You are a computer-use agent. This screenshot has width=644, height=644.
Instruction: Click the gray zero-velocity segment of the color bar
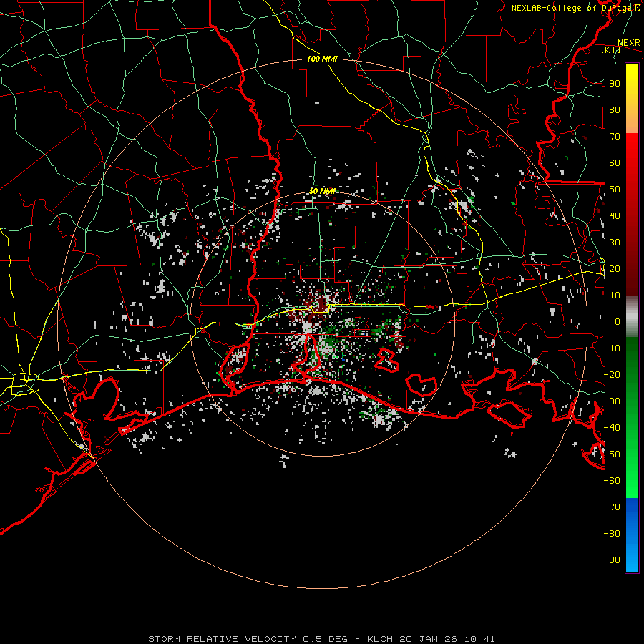coord(632,317)
